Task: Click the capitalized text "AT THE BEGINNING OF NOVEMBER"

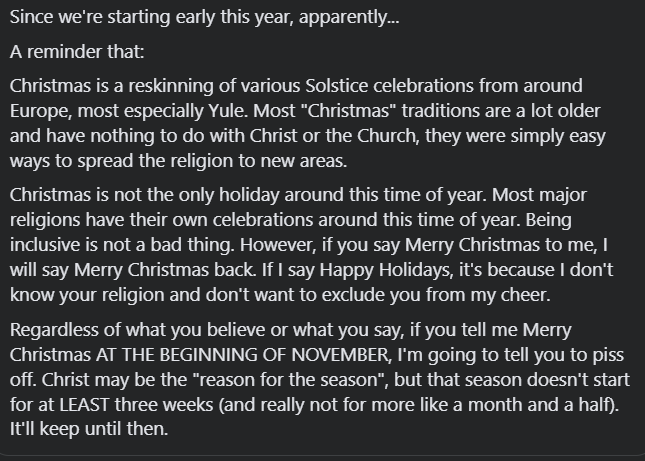Action: click(x=243, y=355)
